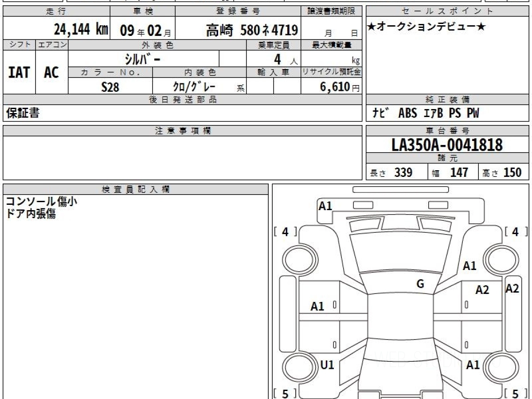The height and width of the screenshot is (399, 532).
Task: Click the オークションデビュー sales point text
Action: 426,27
